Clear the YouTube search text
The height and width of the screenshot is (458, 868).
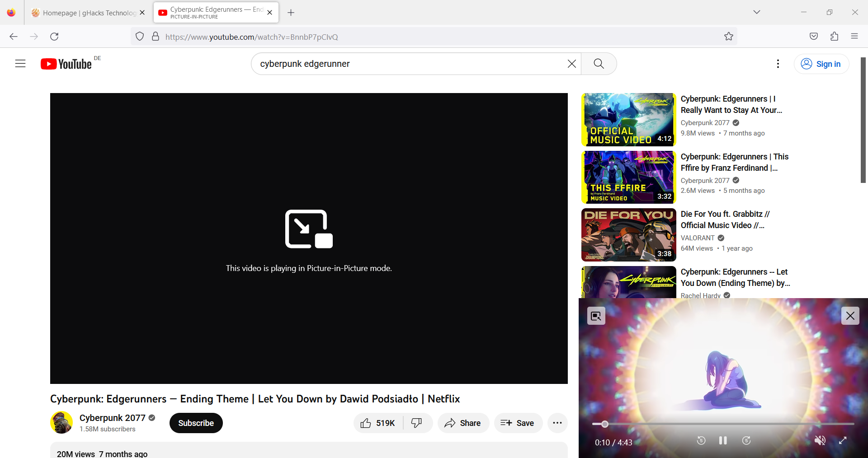pyautogui.click(x=571, y=64)
